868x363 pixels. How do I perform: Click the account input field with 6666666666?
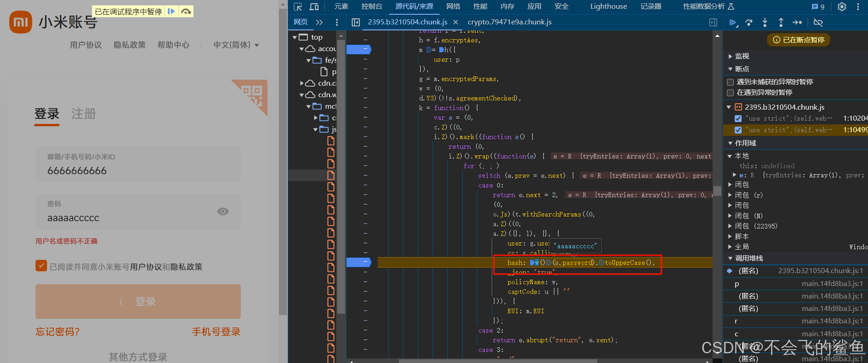138,164
